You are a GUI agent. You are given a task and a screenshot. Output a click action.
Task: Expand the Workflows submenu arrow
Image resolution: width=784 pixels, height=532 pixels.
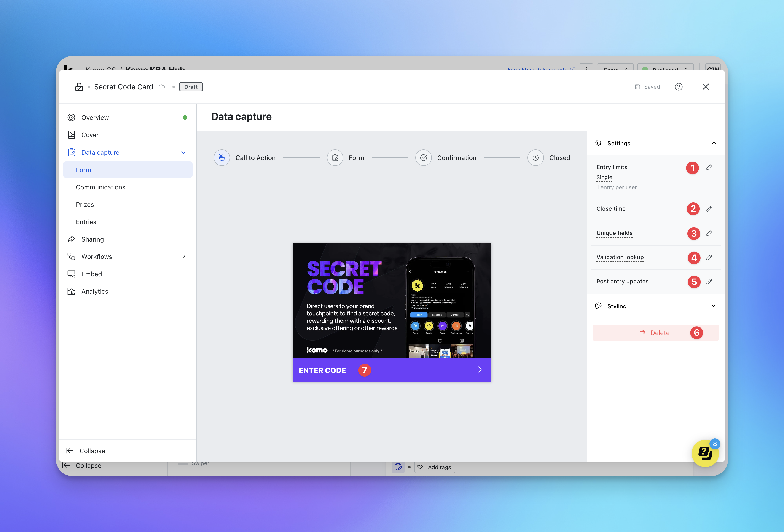coord(184,257)
